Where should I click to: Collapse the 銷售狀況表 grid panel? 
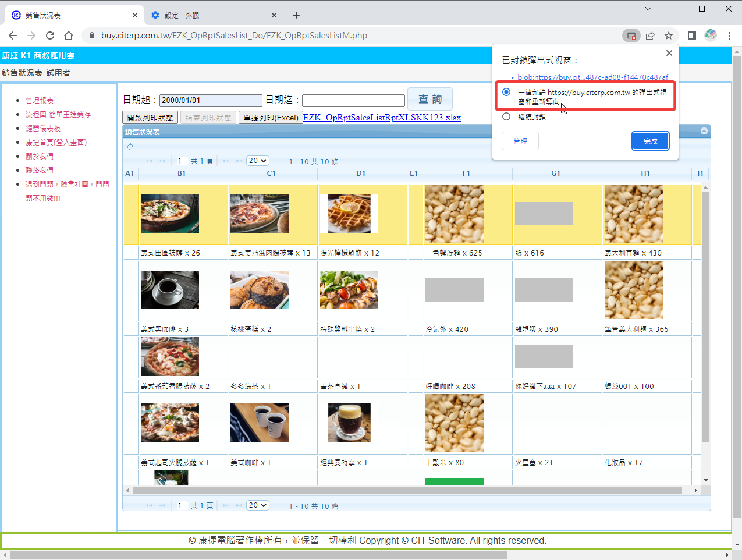pos(704,132)
